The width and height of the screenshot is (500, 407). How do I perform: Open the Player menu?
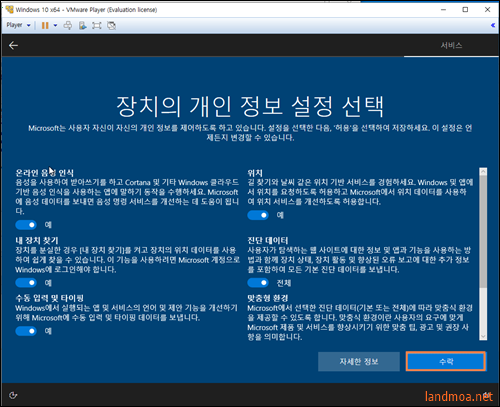(18, 25)
